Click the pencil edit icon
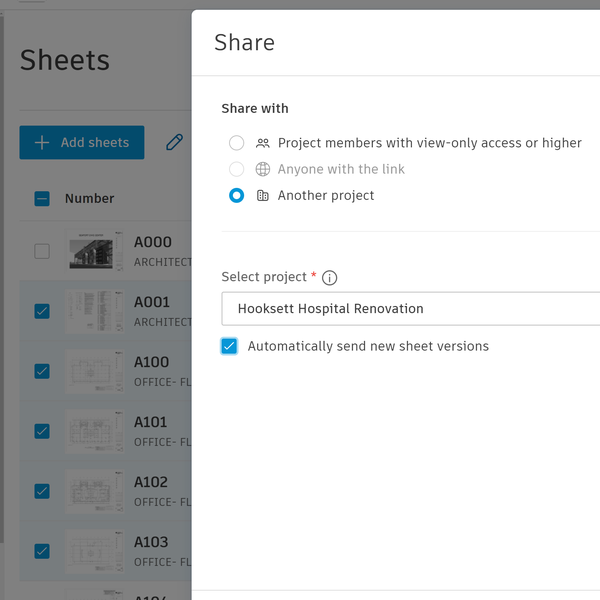The image size is (600, 600). point(175,143)
